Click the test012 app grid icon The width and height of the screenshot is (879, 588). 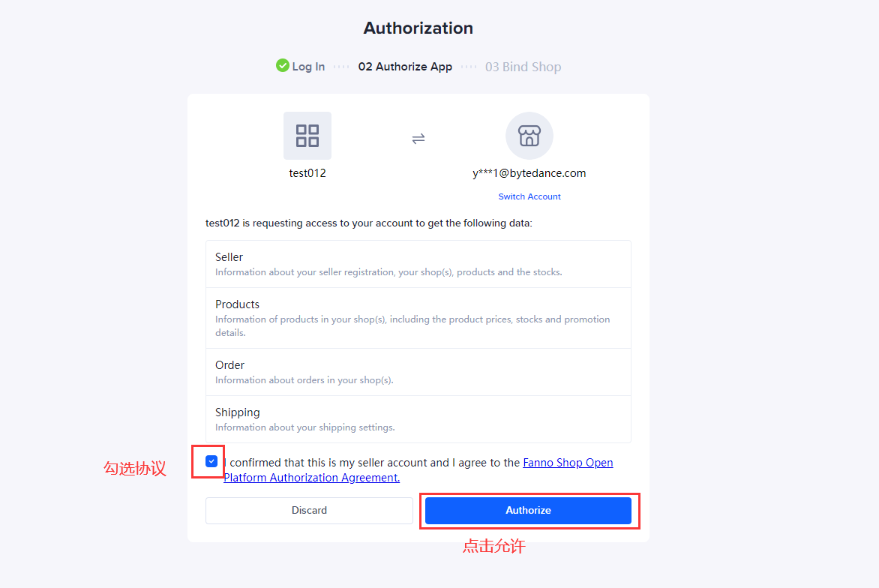pos(307,136)
